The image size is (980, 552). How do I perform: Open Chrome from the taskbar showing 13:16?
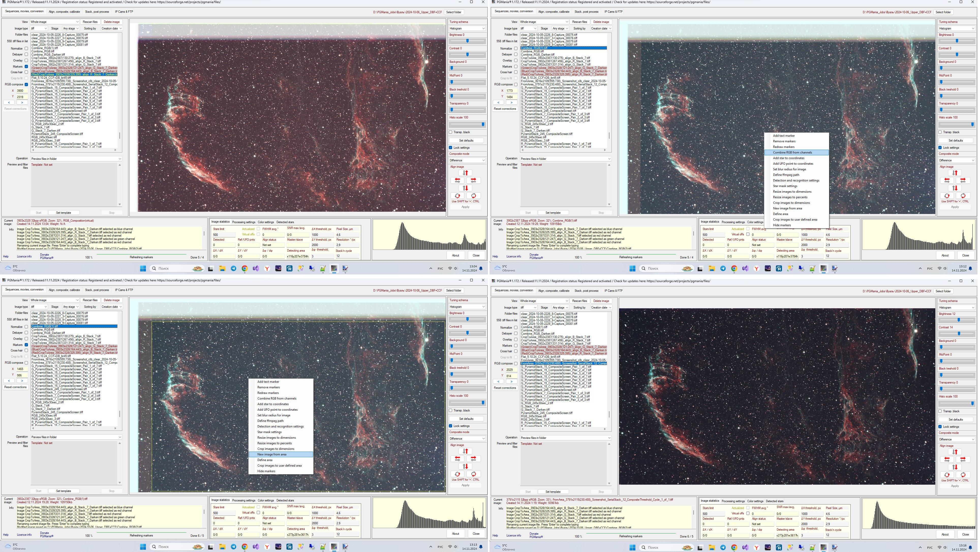(734, 547)
